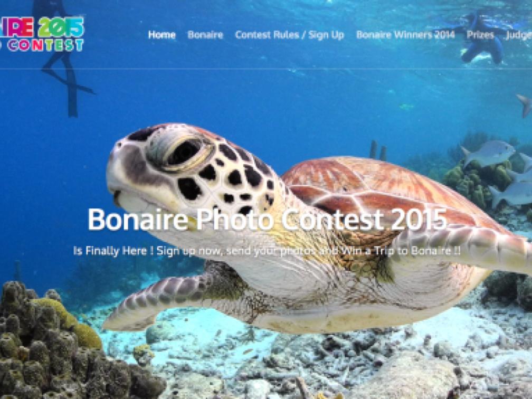Open the Home menu item
This screenshot has width=532, height=399.
click(x=162, y=35)
